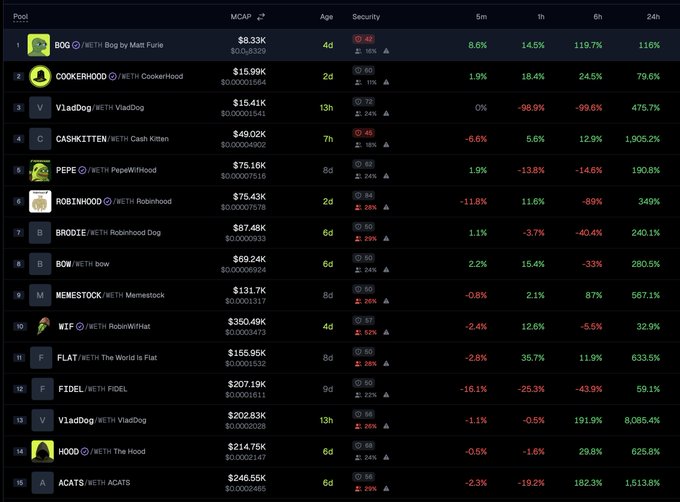
Task: Click the BOG token frog avatar
Action: coord(39,45)
